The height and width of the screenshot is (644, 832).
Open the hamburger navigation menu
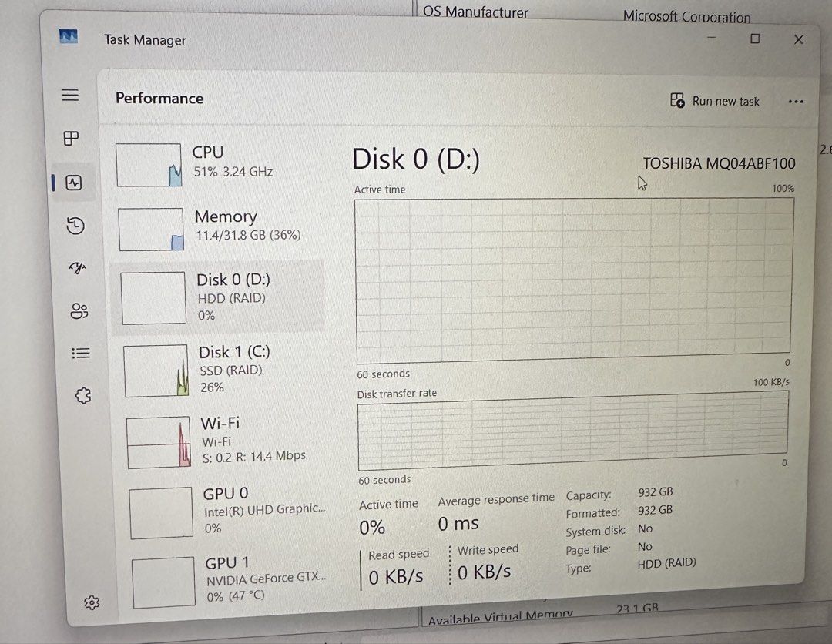click(x=70, y=95)
